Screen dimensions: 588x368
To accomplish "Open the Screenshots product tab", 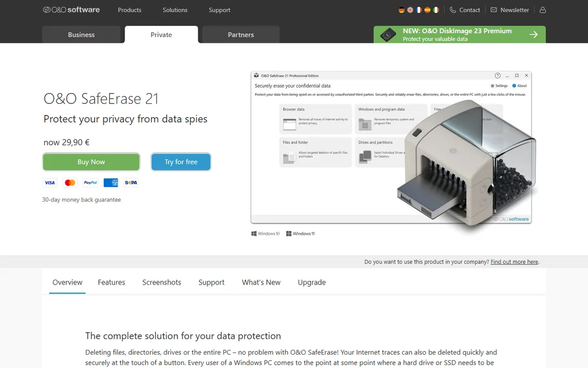I will (161, 282).
